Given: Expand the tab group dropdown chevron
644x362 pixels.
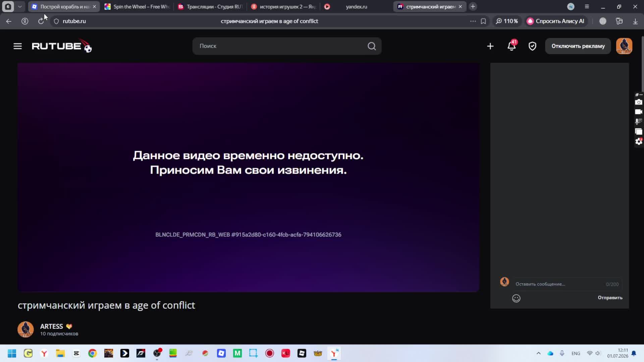Looking at the screenshot, I should coord(20,6).
